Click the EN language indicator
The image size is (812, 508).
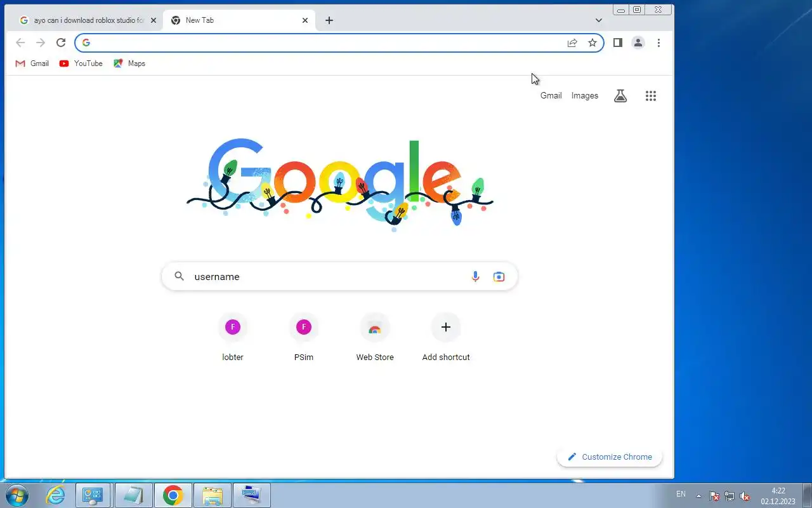click(681, 494)
